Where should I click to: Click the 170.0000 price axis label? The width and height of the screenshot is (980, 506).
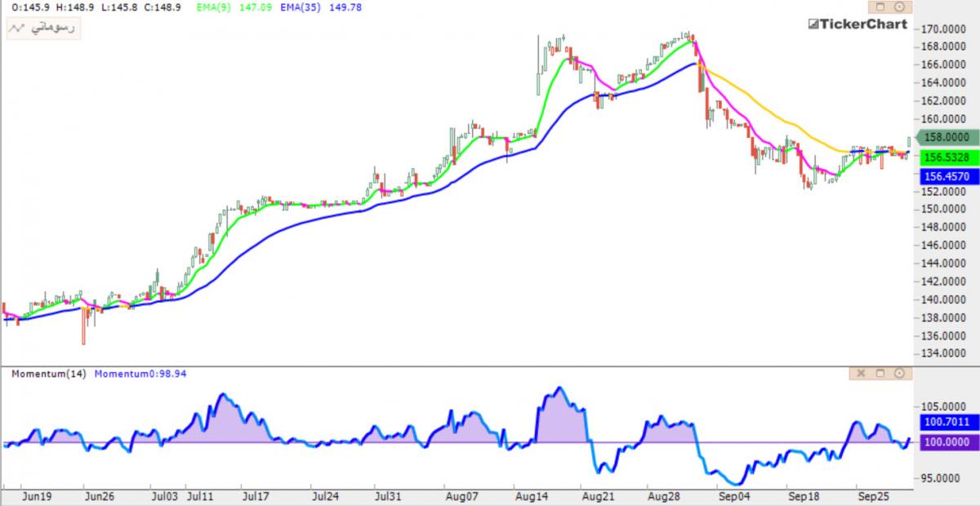coord(943,29)
